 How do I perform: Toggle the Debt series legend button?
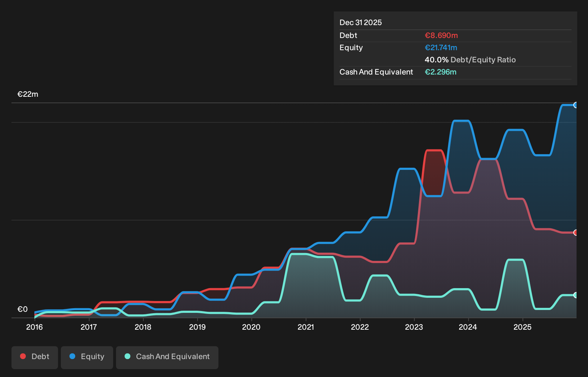pos(35,357)
